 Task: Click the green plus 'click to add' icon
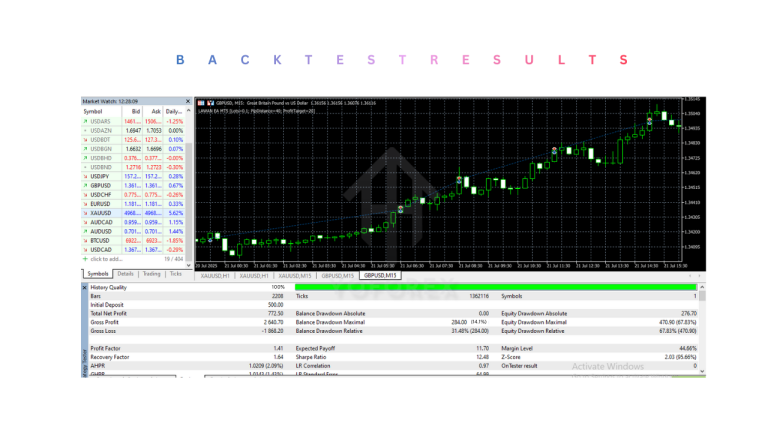[85, 258]
